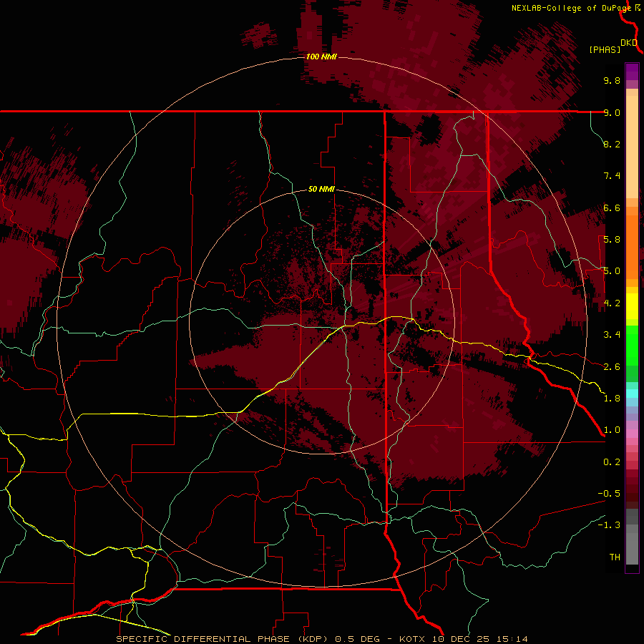Pick the gray segment of the color bar

tap(632, 548)
